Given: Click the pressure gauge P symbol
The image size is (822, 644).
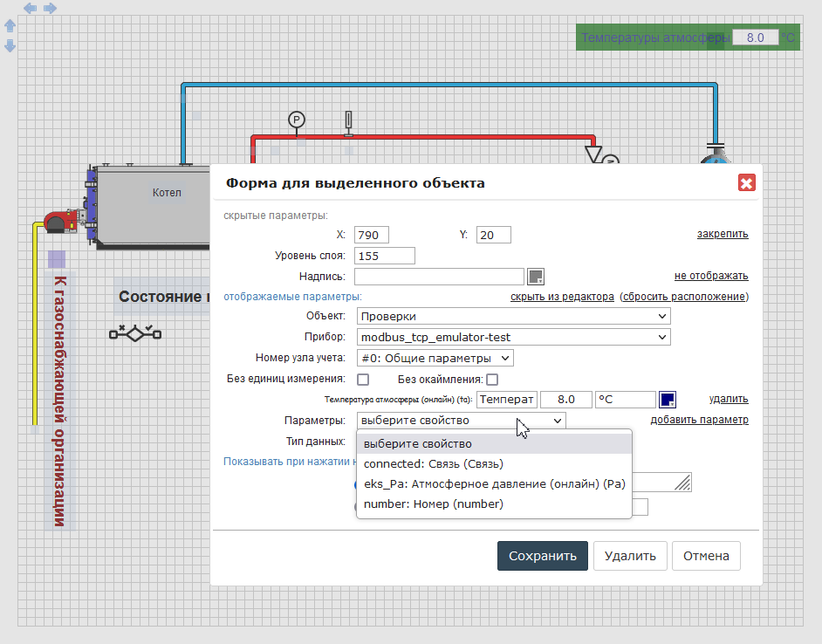Looking at the screenshot, I should [296, 119].
